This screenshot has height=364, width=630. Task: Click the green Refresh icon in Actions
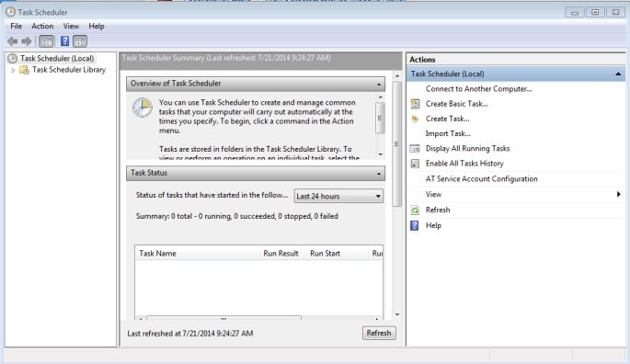pyautogui.click(x=415, y=210)
